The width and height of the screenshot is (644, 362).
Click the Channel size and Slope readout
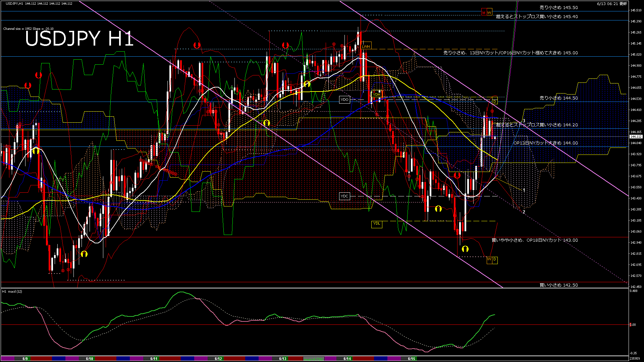click(28, 29)
